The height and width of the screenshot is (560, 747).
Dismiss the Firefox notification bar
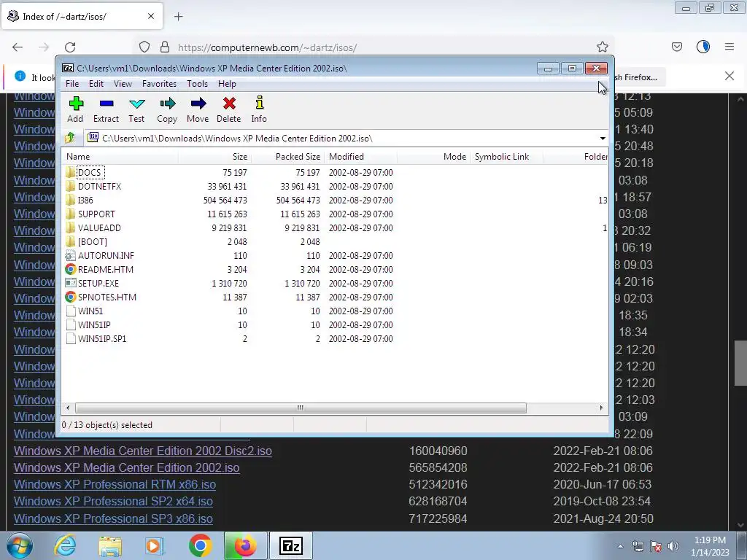[729, 76]
